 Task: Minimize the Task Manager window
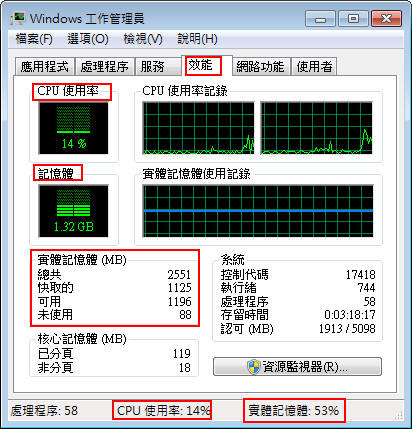coord(320,19)
